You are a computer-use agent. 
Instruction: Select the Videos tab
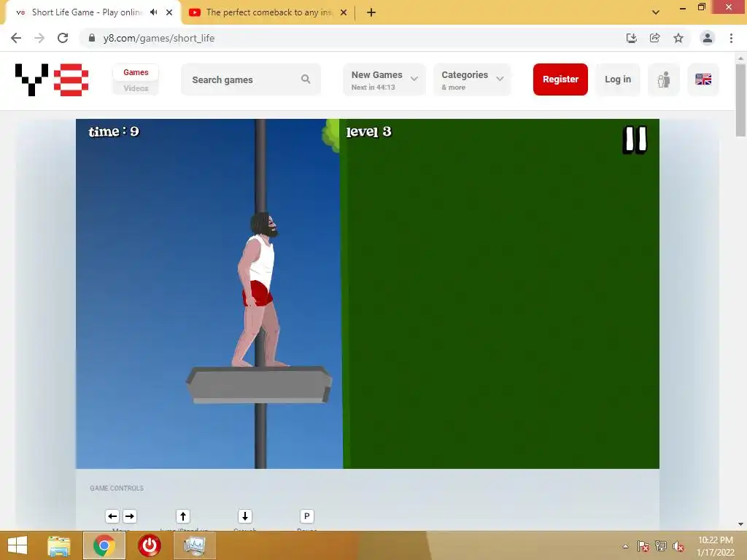136,88
